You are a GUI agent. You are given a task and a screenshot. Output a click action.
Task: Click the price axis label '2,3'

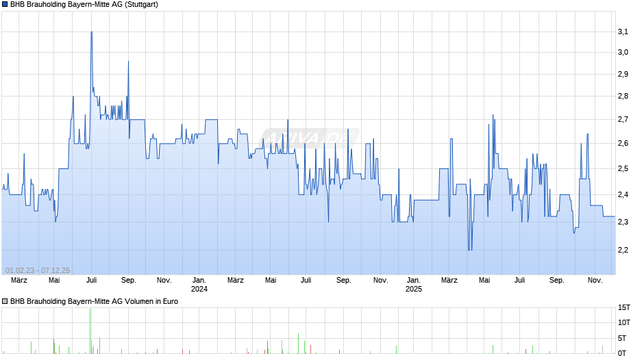coord(623,222)
